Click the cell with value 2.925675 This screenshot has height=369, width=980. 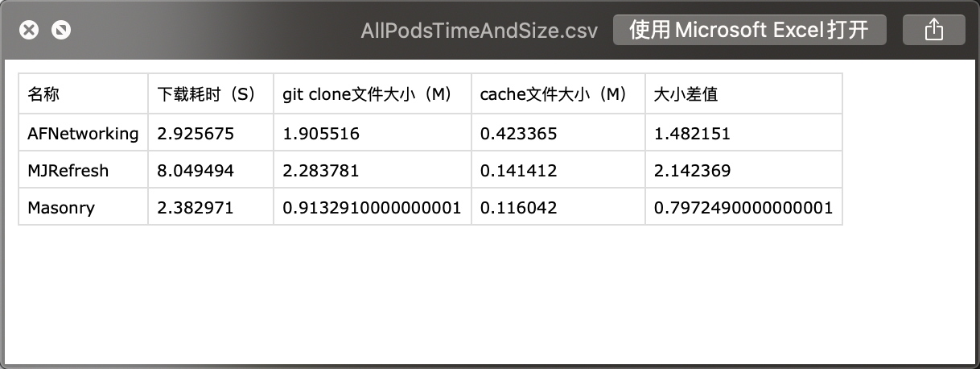[211, 133]
